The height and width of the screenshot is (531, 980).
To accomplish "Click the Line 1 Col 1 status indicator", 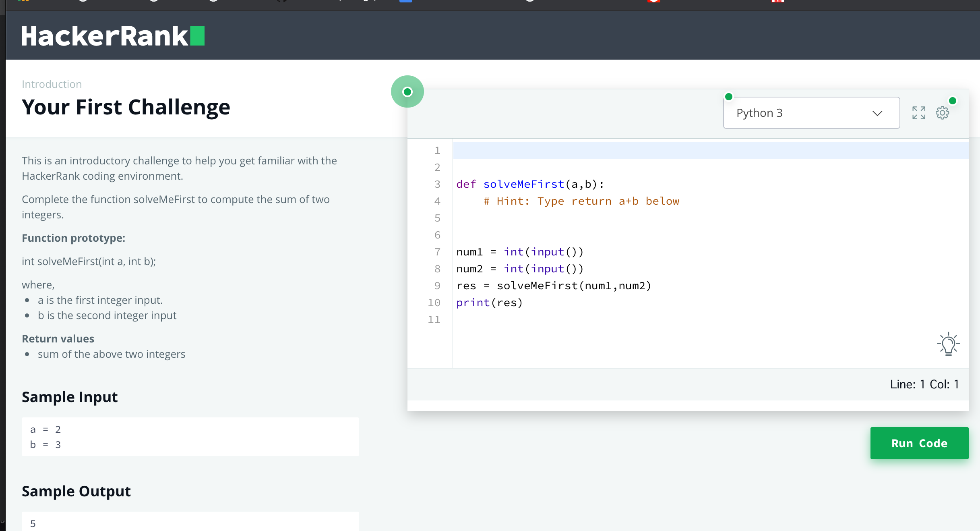I will (924, 384).
